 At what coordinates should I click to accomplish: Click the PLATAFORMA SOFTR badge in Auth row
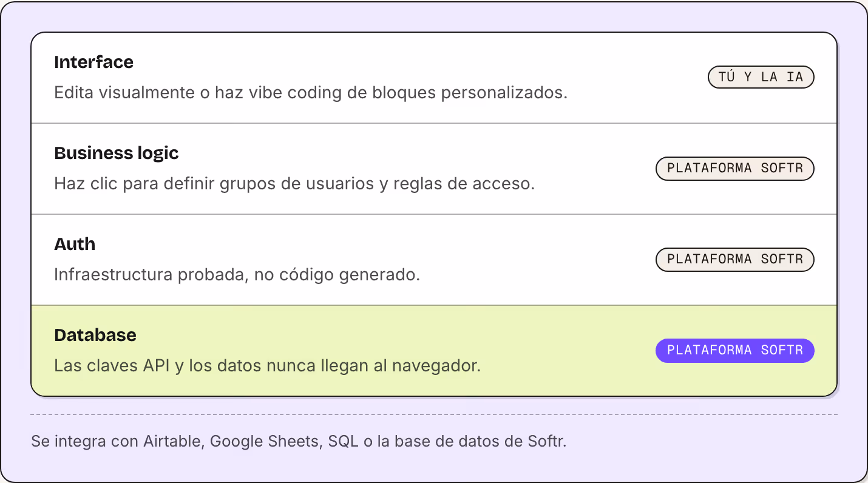[x=734, y=259]
